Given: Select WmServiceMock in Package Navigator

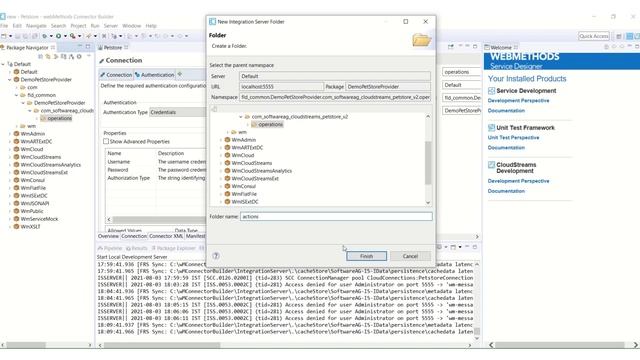Looking at the screenshot, I should tap(39, 219).
